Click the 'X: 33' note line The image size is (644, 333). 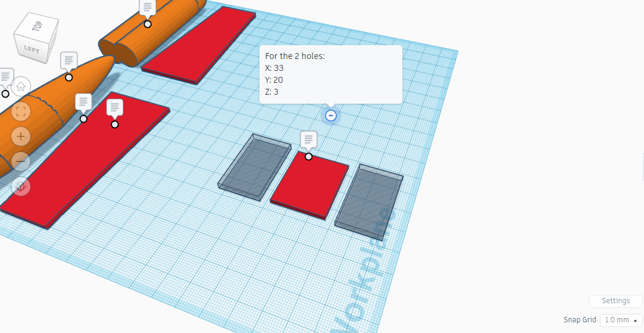point(274,69)
